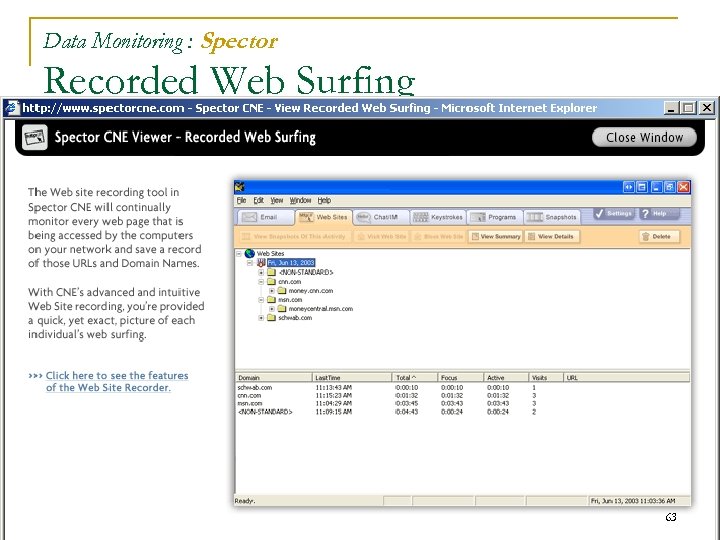The height and width of the screenshot is (540, 720).
Task: Click the schwab.com folder icon
Action: click(271, 317)
